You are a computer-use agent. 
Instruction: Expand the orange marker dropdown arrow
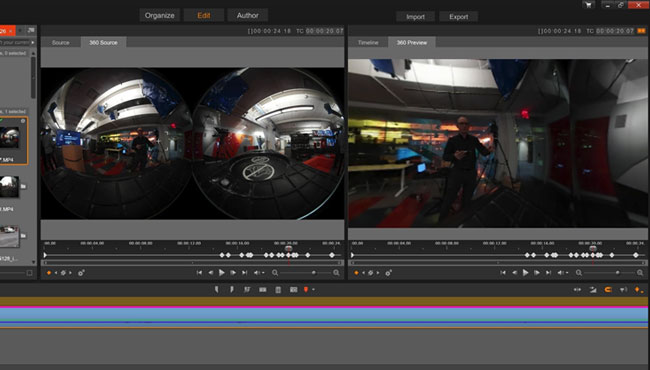[313, 290]
